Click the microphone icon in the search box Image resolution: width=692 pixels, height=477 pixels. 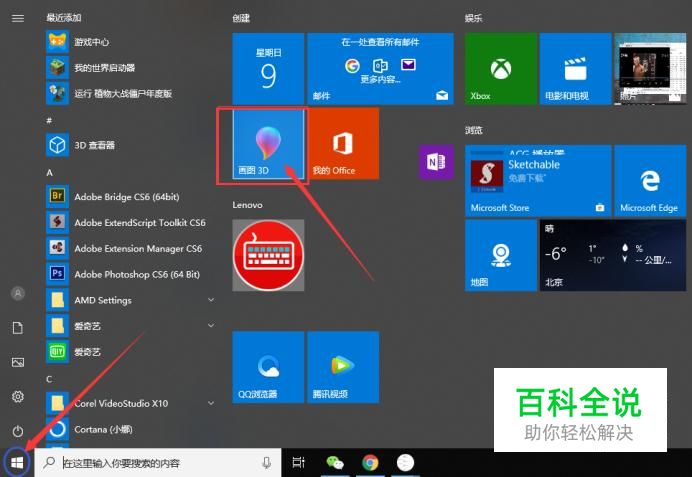(267, 463)
